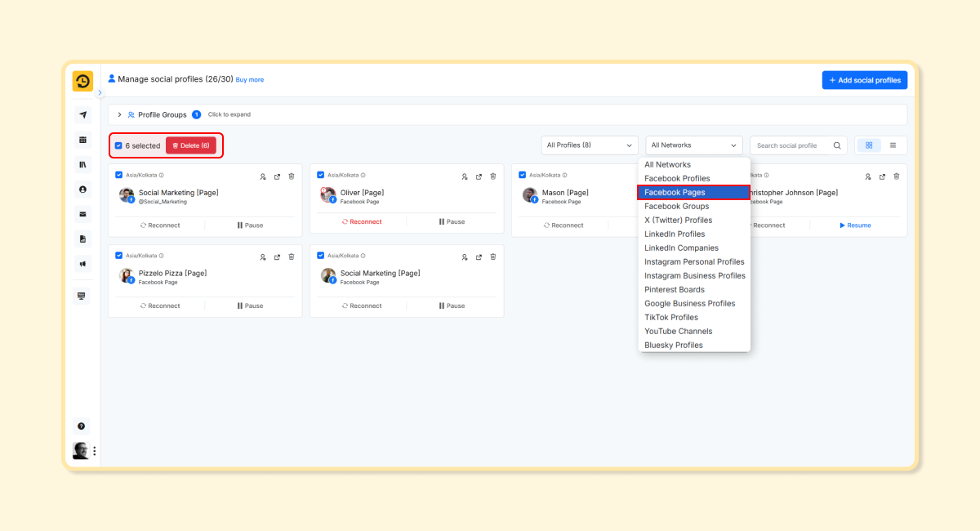Switch to grid view layout
The image size is (980, 531).
[868, 145]
